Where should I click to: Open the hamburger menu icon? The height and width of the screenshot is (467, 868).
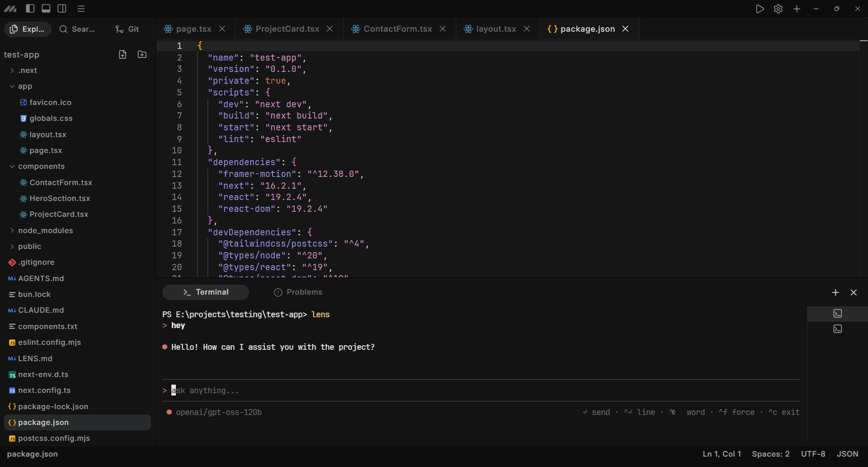click(81, 9)
